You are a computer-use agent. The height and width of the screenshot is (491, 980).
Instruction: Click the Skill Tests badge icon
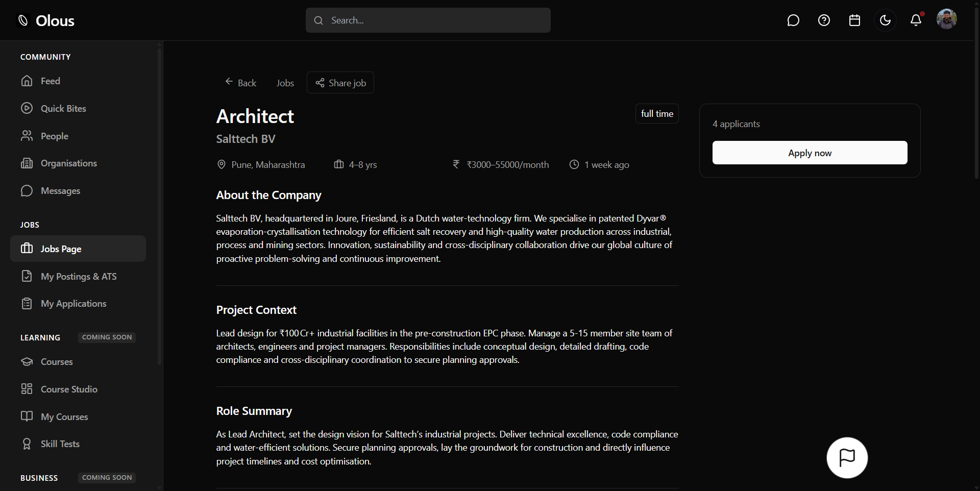point(27,444)
